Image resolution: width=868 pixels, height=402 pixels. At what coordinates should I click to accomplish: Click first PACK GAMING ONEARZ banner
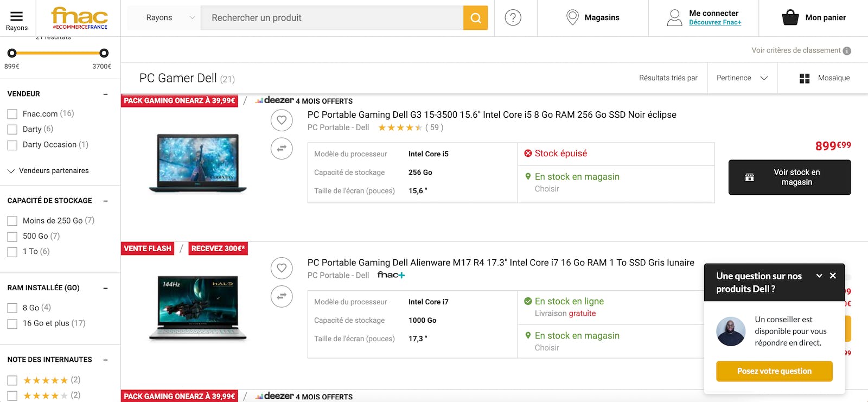tap(180, 100)
